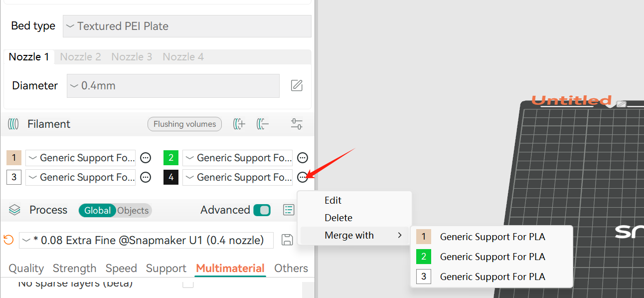This screenshot has width=644, height=298.
Task: Click the add filament icon
Action: 239,124
